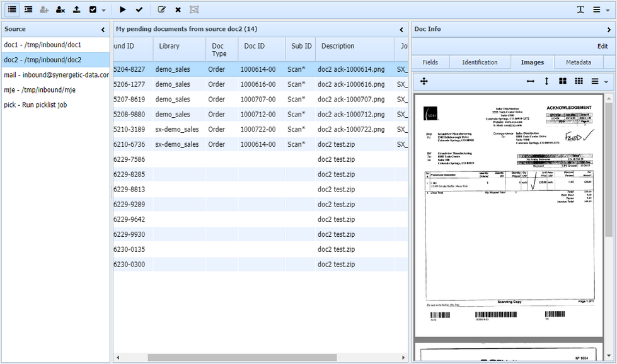Open the Identification tab
This screenshot has width=617, height=364.
pyautogui.click(x=479, y=62)
